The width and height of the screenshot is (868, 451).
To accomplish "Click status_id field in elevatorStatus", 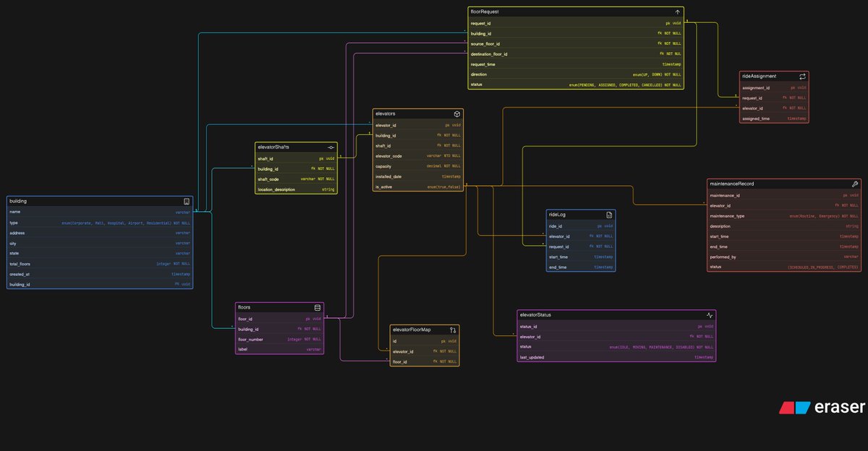I will coord(616,327).
